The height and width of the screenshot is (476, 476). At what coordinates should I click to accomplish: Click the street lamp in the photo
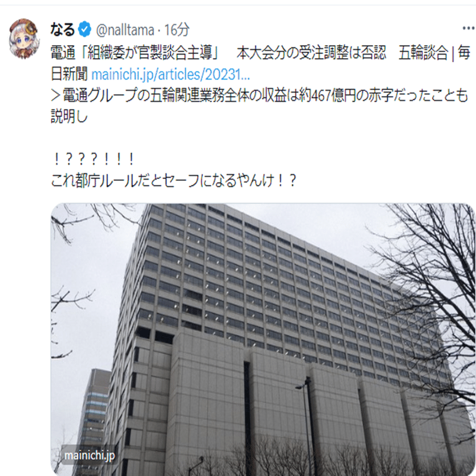point(307,425)
